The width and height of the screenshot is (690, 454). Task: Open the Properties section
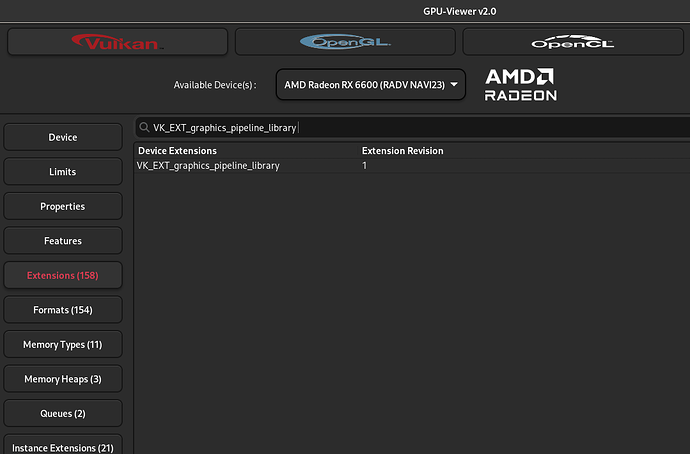[x=63, y=206]
